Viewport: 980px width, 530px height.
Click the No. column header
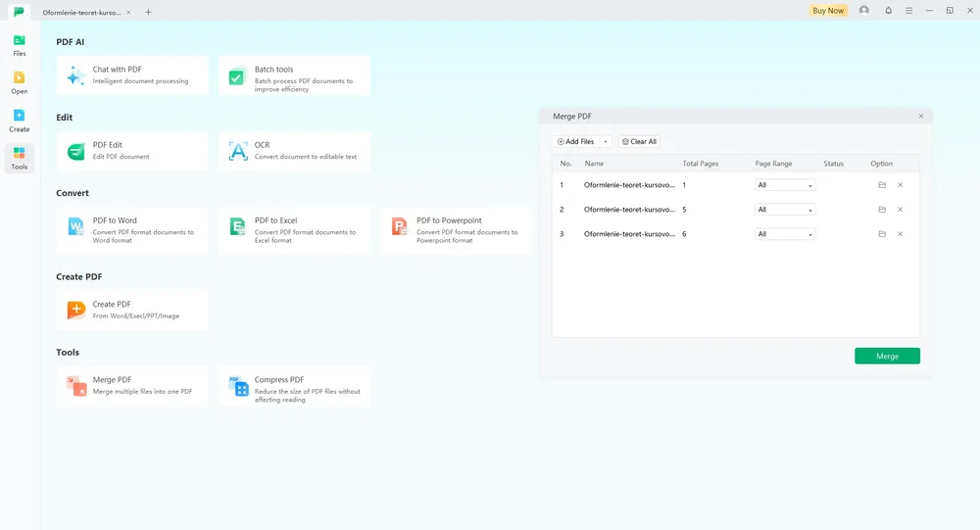[x=565, y=164]
